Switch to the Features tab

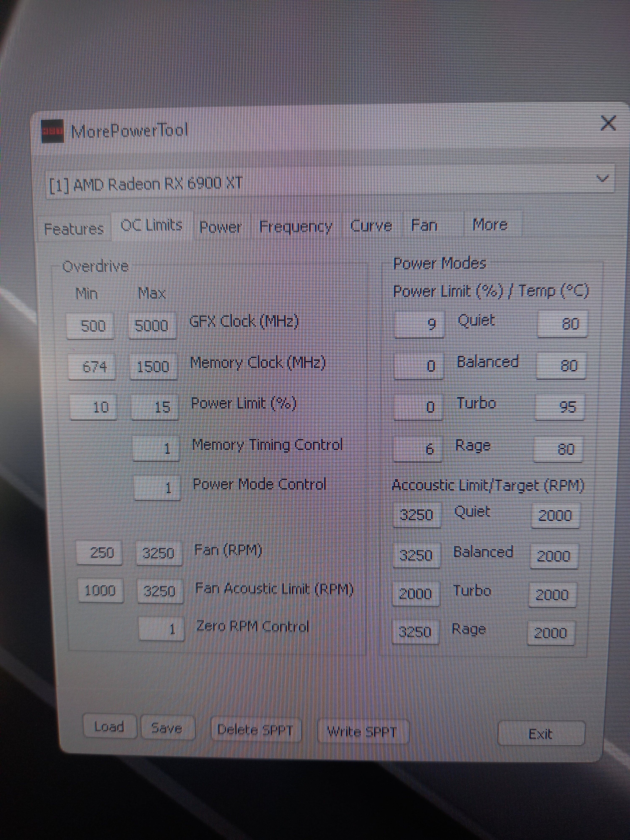coord(74,229)
